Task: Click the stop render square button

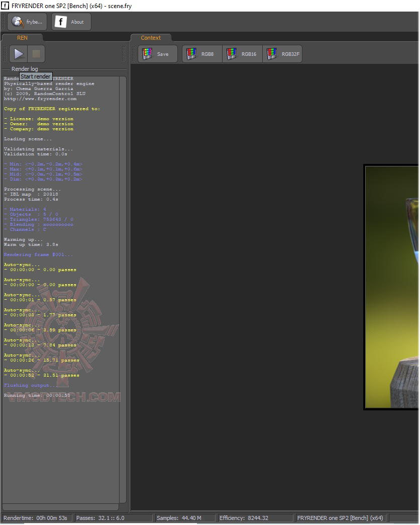Action: point(36,54)
